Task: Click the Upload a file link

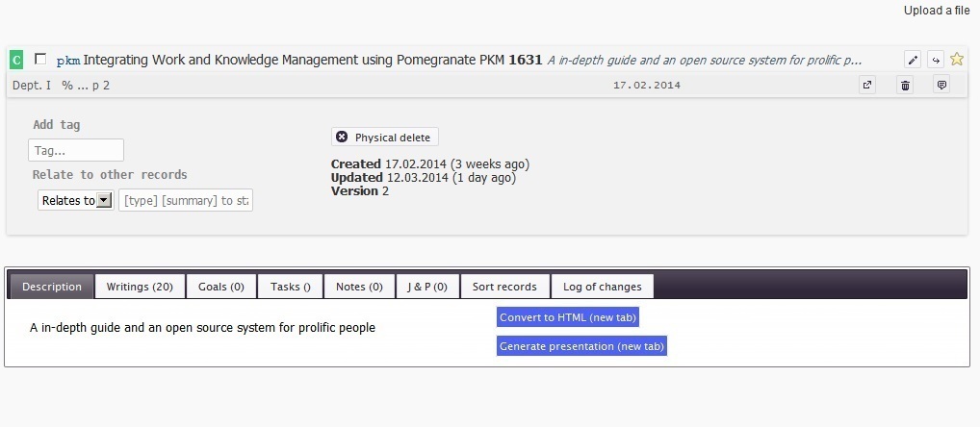Action: 936,11
